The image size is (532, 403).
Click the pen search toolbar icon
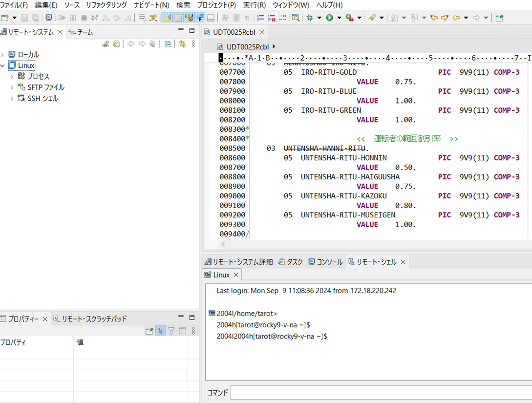point(372,18)
